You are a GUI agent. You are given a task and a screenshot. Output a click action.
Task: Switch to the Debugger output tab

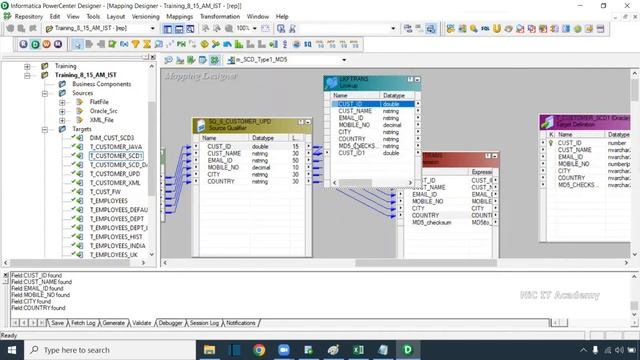(170, 323)
